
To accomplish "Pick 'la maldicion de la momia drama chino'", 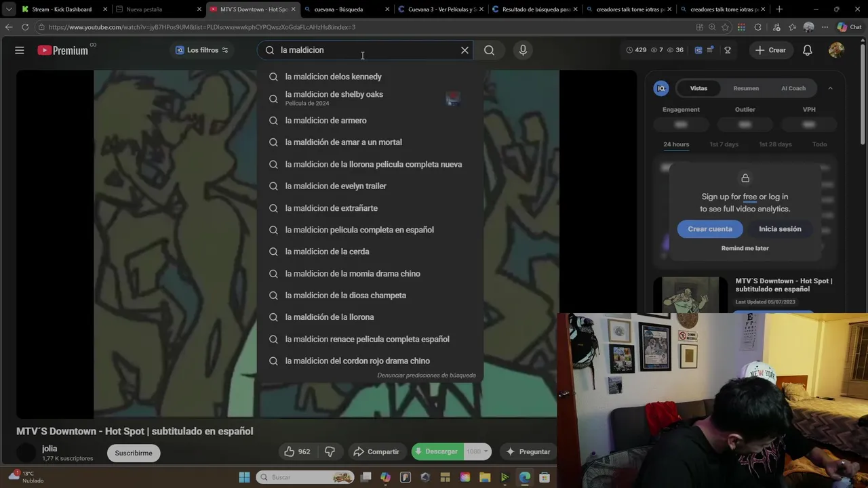I will (x=370, y=273).
